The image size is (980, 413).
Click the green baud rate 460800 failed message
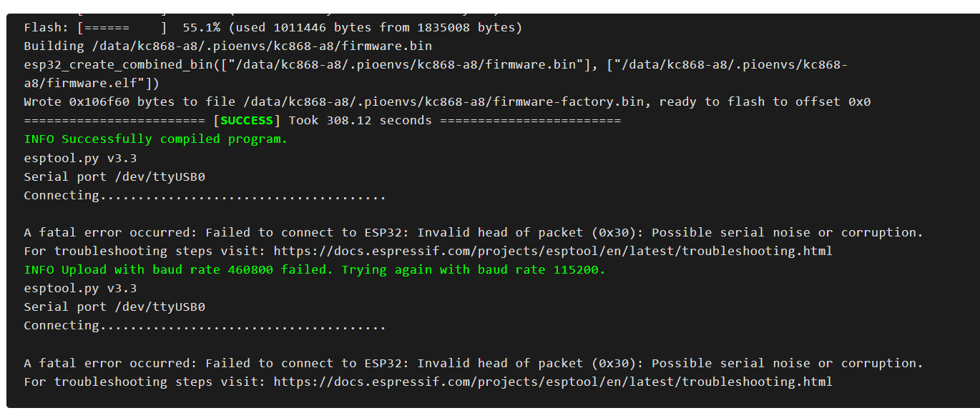(314, 270)
